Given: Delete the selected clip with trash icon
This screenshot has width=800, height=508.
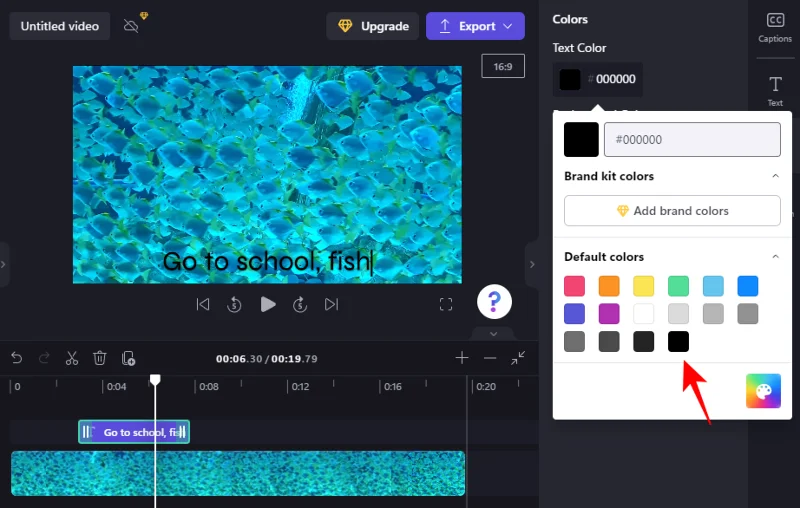Looking at the screenshot, I should tap(99, 358).
